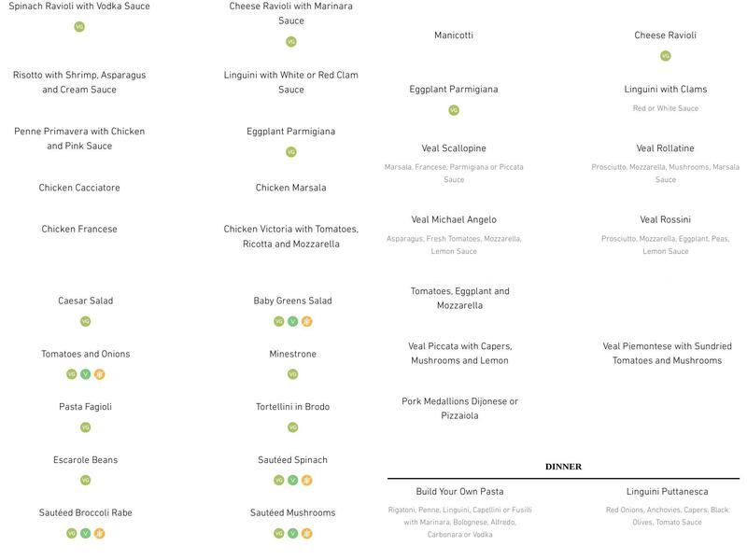Select the Chicken Marsala menu item

[291, 188]
